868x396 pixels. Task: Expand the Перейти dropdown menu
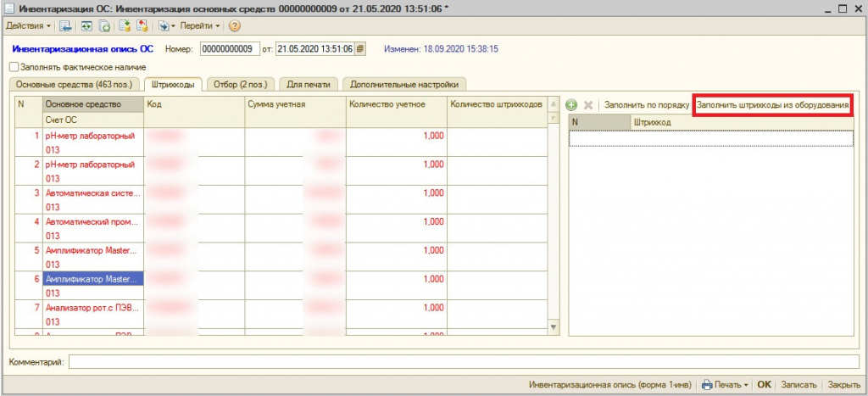pos(199,26)
